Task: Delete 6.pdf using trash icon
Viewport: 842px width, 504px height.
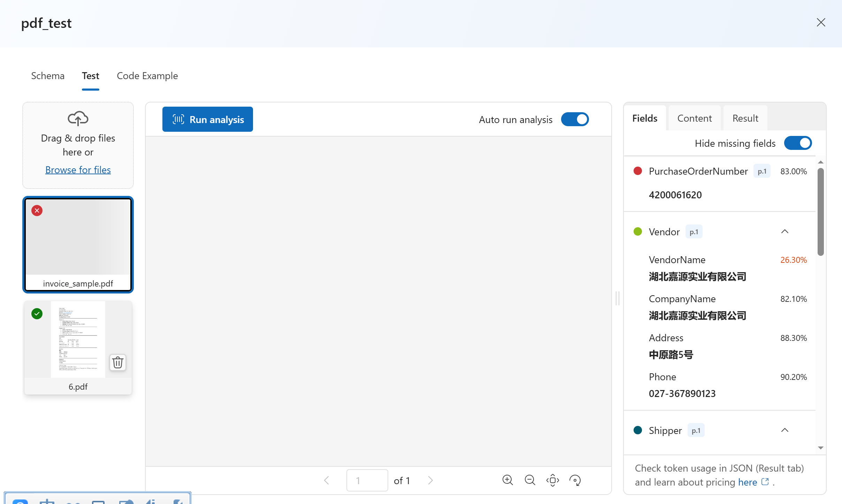Action: pyautogui.click(x=118, y=362)
